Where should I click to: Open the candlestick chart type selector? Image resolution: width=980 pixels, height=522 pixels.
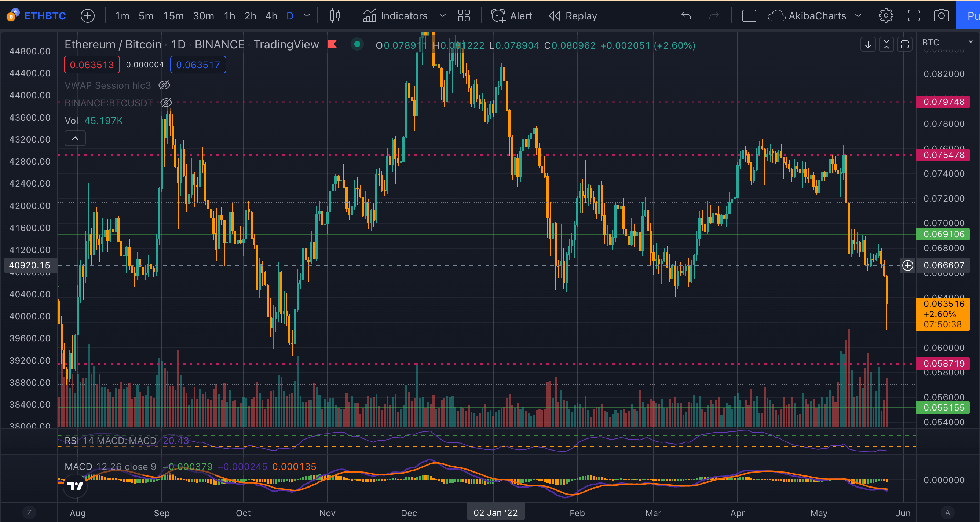335,16
